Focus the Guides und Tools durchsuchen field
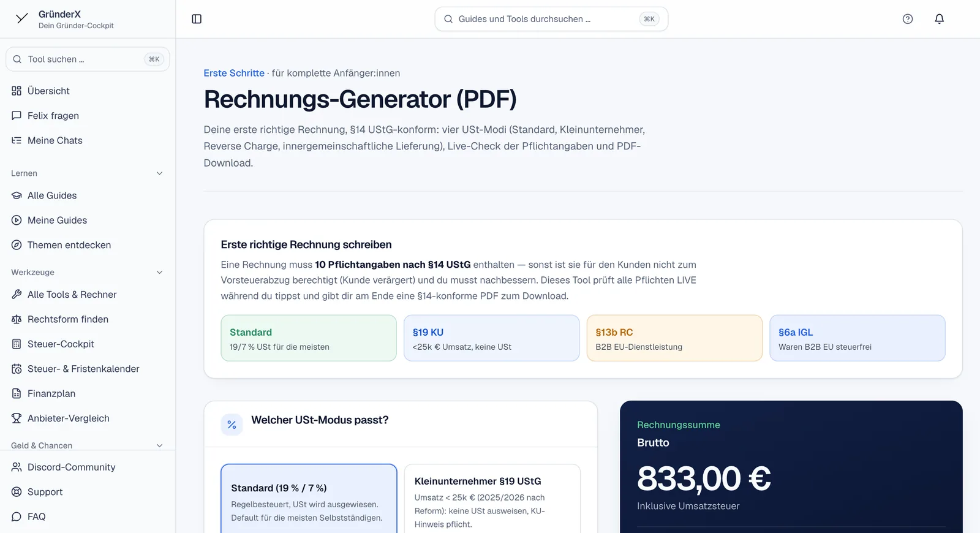Viewport: 980px width, 533px height. 551,19
